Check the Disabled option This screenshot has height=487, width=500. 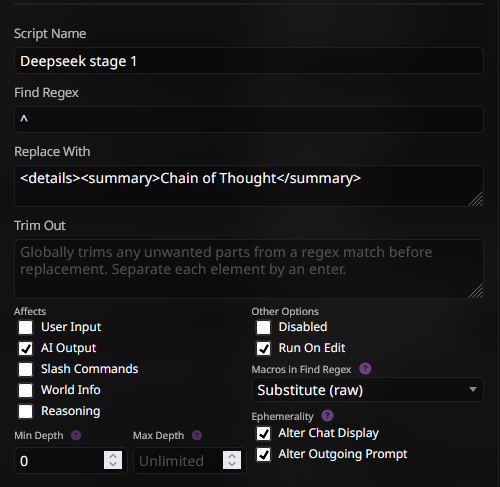pyautogui.click(x=263, y=327)
